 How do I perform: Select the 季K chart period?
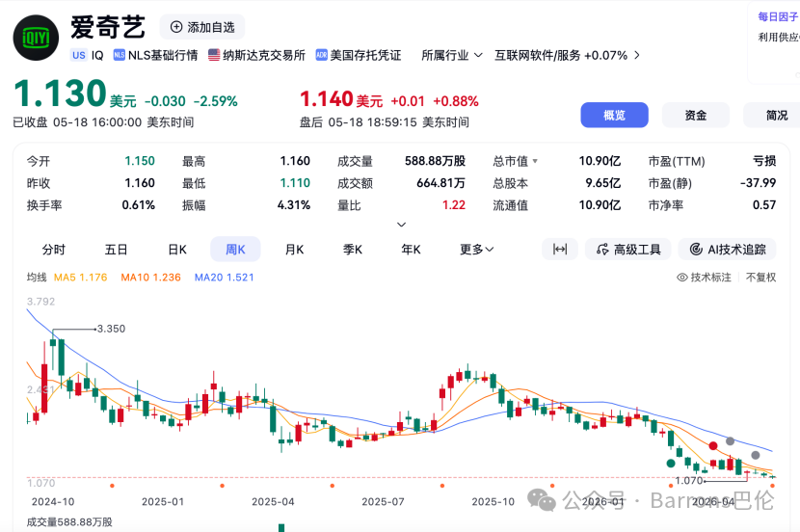pyautogui.click(x=353, y=250)
